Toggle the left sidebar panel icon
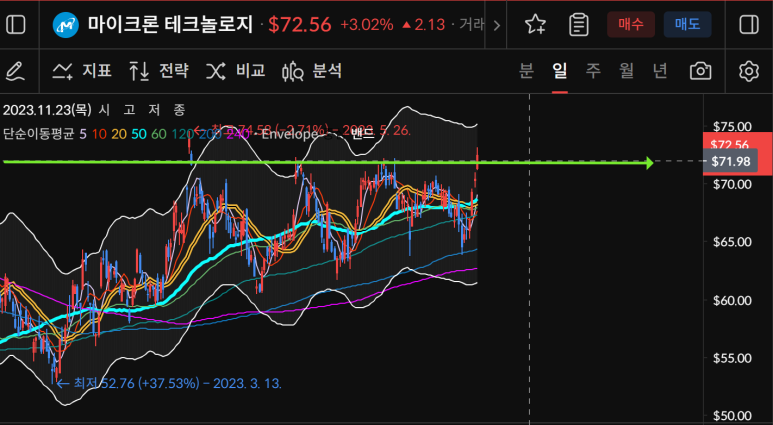The image size is (773, 425). click(x=15, y=25)
